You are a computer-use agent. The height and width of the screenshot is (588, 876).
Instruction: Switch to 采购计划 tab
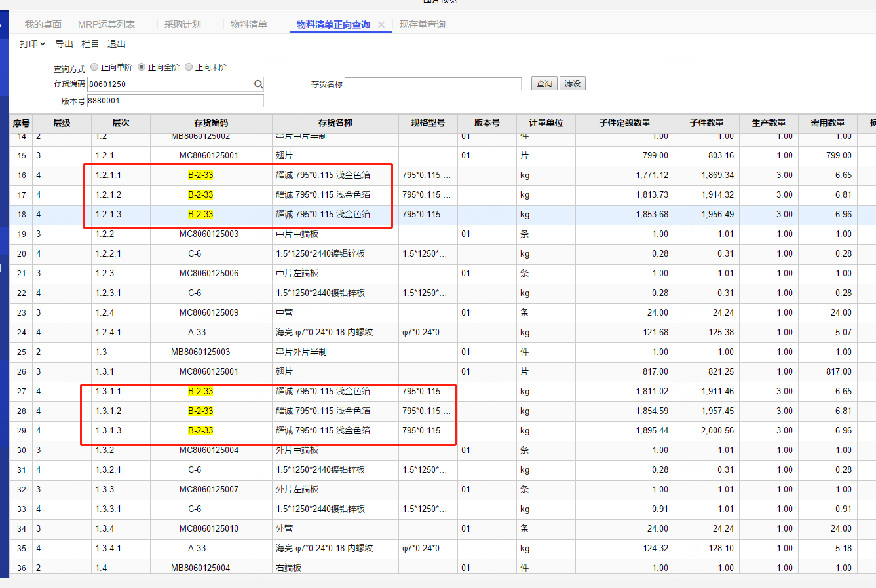183,24
